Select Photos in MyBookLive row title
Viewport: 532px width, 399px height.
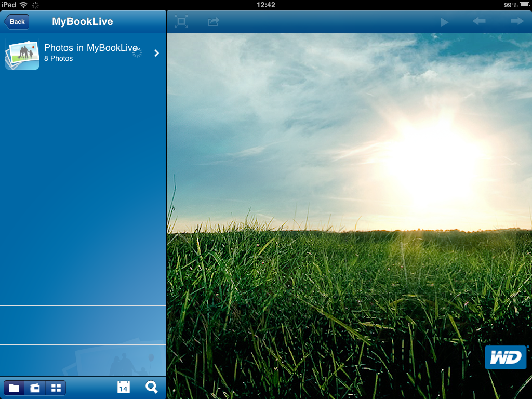click(91, 48)
